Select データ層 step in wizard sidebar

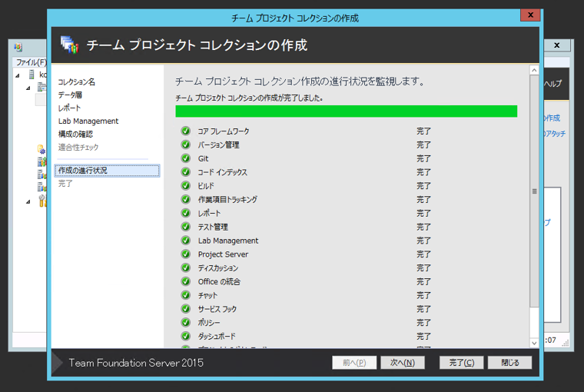click(70, 95)
